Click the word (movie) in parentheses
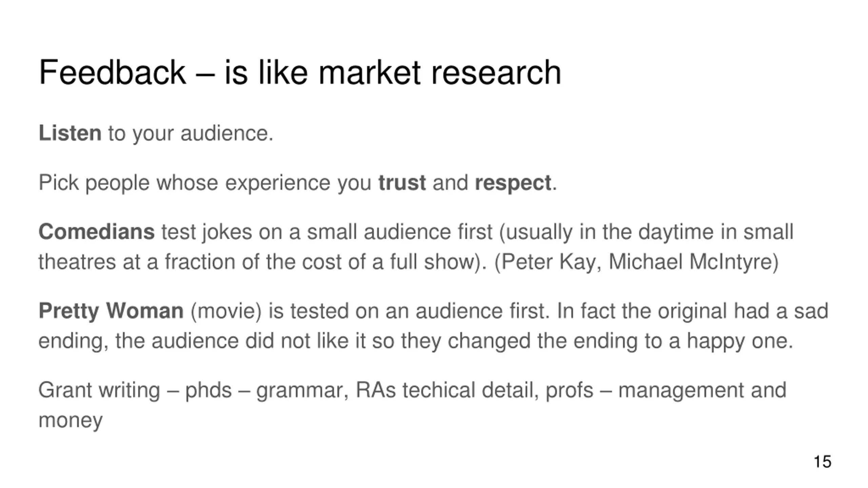Screen dimensions: 868x488 coord(226,311)
